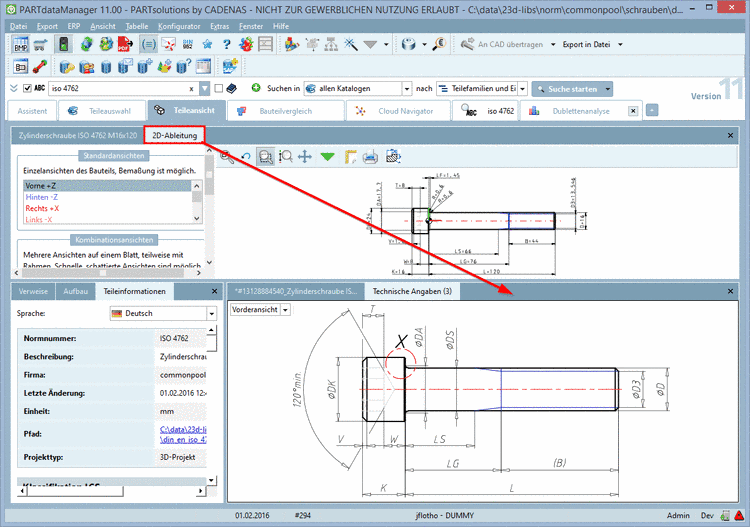This screenshot has height=527, width=750.
Task: Select the pan/move arrows tool in 2D view
Action: [x=305, y=156]
